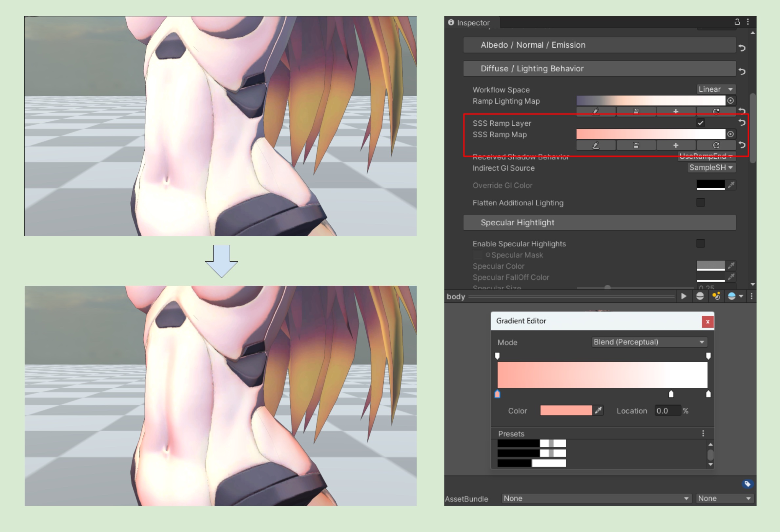Collapse the Diffuse / Lighting Behavior section header

click(x=599, y=69)
